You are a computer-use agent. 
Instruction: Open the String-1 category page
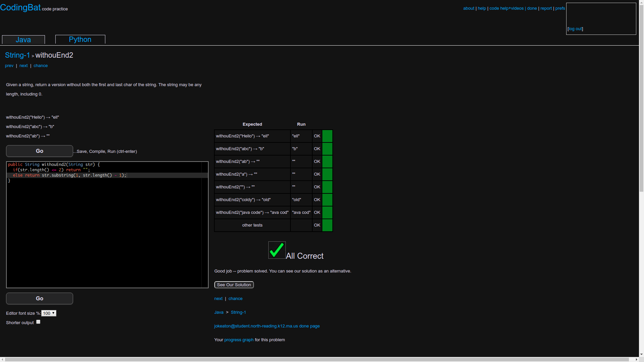(x=17, y=55)
